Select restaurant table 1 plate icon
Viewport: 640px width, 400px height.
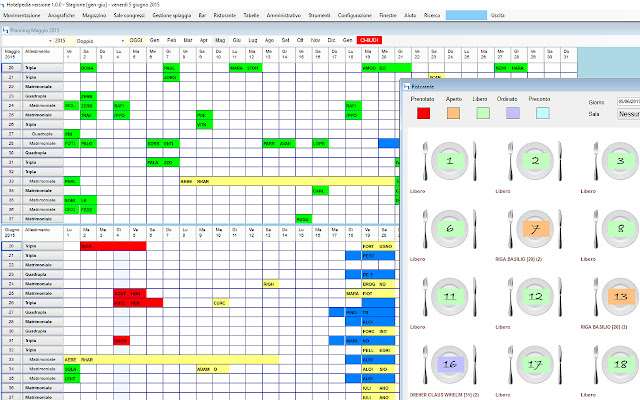449,161
